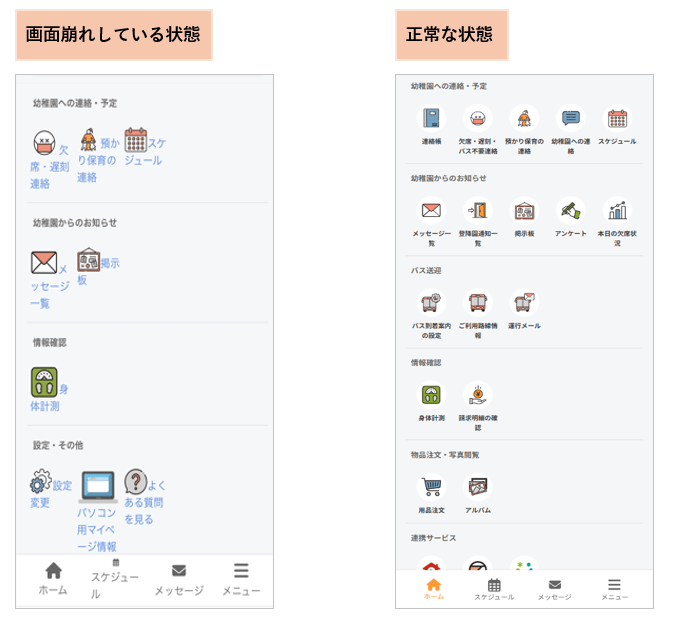Image resolution: width=673 pixels, height=619 pixels.
Task: Switch to orange ホーム tab
Action: click(x=434, y=589)
